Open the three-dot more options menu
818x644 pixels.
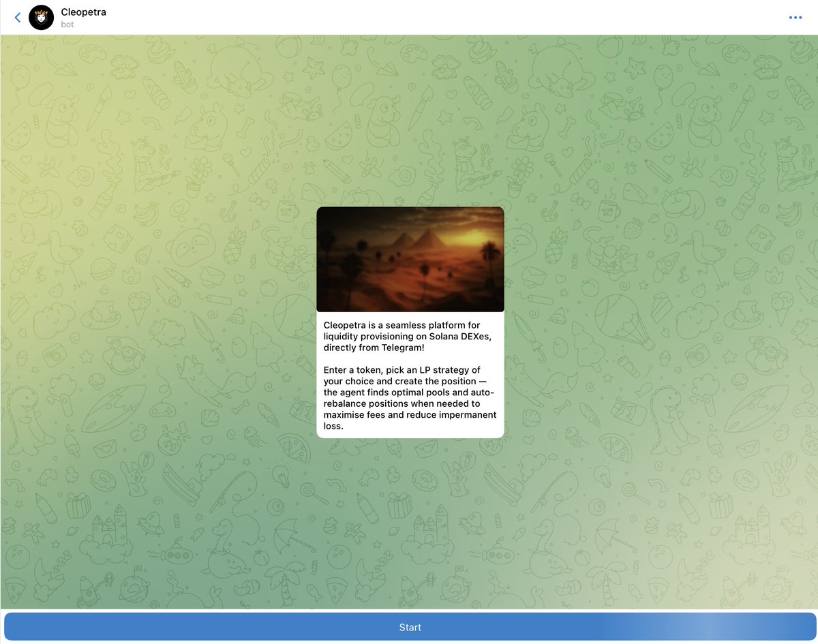click(796, 18)
